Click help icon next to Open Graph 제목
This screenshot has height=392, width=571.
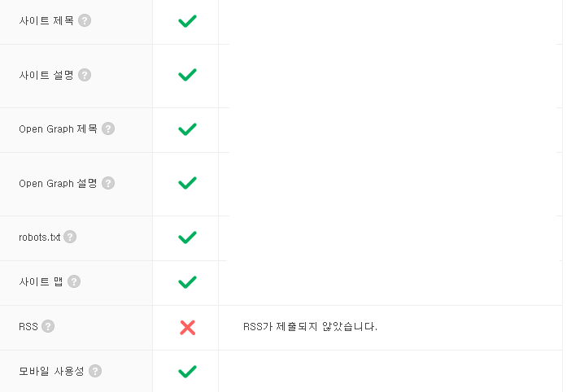pyautogui.click(x=108, y=128)
